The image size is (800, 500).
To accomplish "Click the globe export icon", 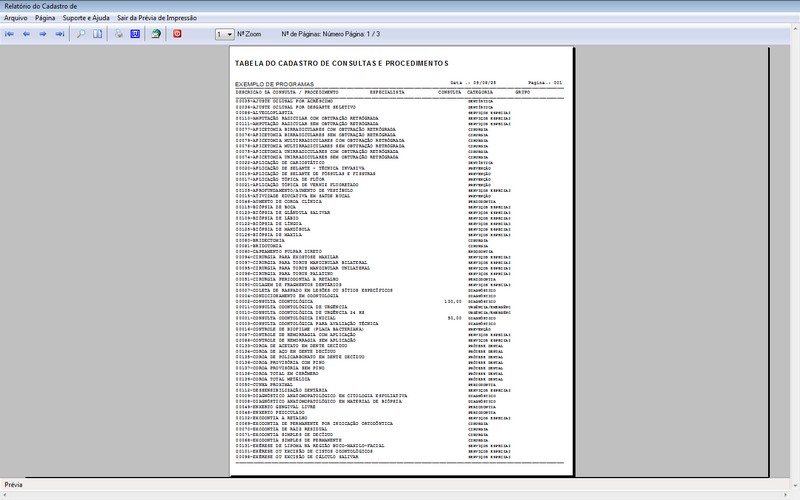I will pyautogui.click(x=156, y=34).
